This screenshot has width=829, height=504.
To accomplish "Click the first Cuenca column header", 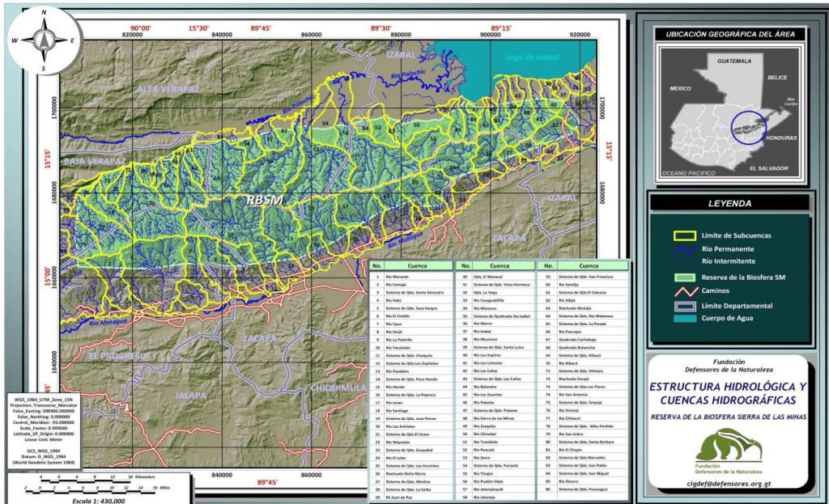I will (x=417, y=265).
